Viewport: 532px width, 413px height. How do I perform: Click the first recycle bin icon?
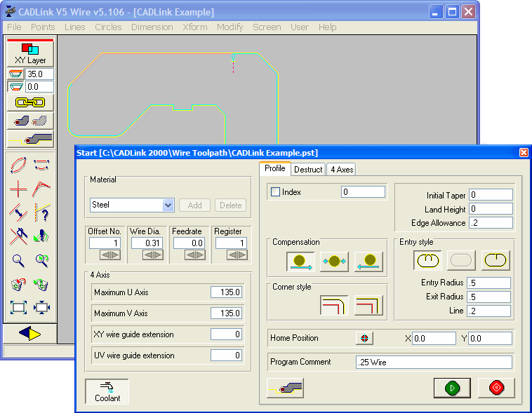click(x=18, y=285)
